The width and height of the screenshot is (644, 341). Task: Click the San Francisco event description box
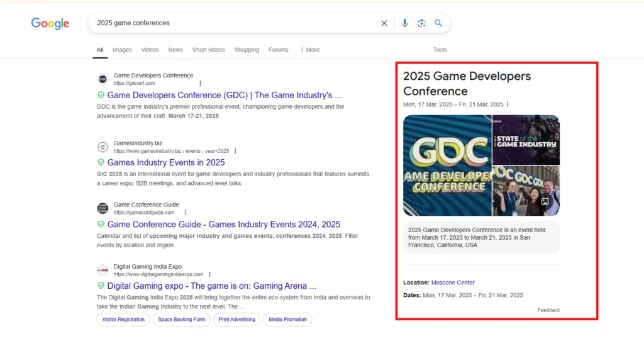(481, 237)
